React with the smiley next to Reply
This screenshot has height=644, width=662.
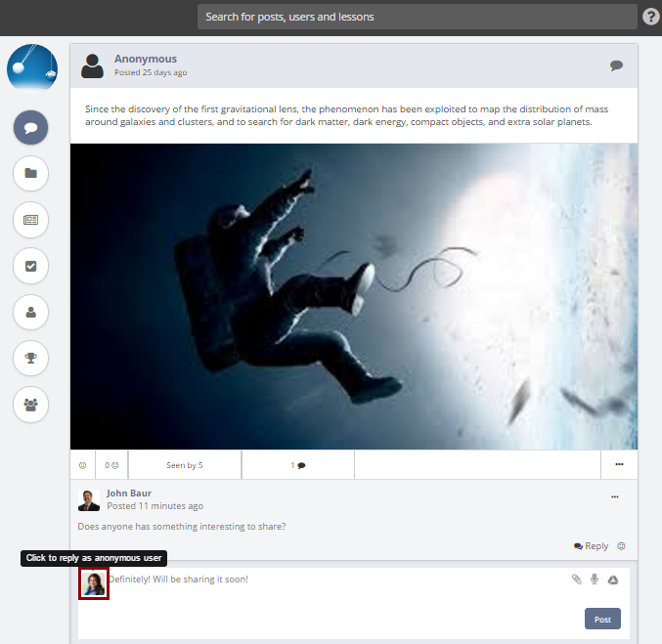pyautogui.click(x=621, y=546)
